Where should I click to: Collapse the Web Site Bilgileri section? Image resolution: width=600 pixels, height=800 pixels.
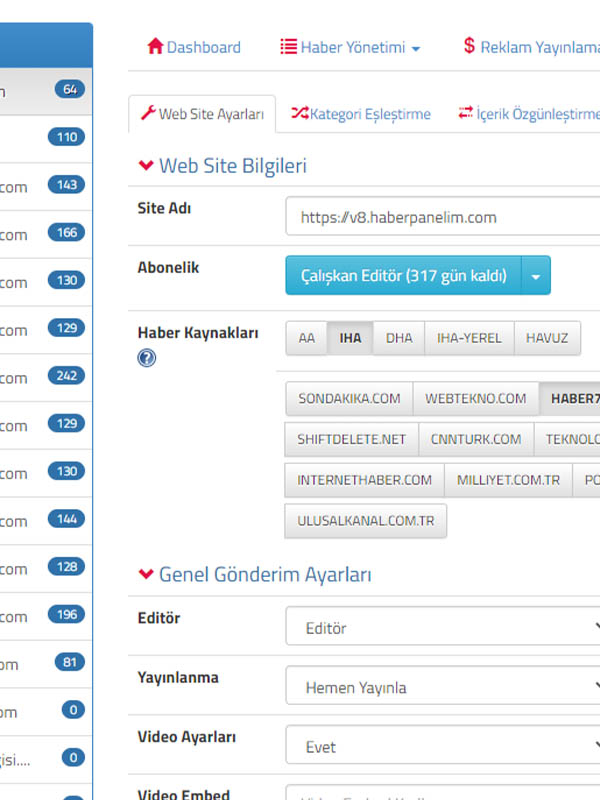[x=147, y=166]
